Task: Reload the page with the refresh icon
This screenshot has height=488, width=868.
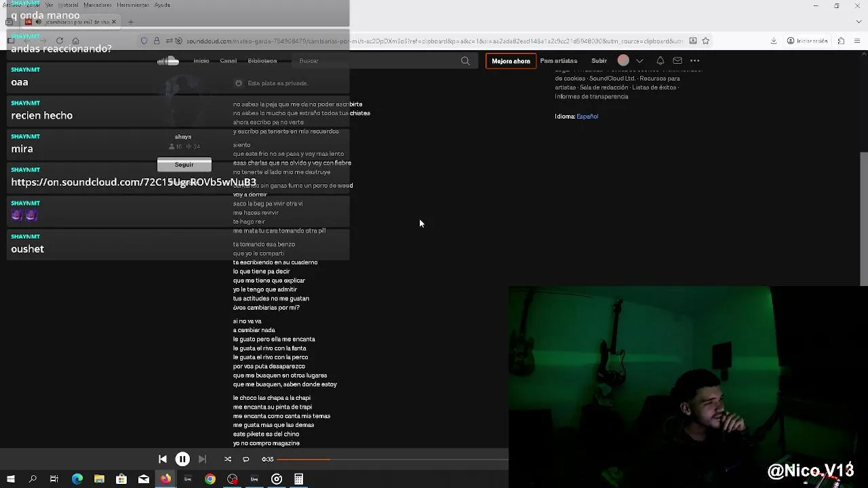Action: pos(60,41)
